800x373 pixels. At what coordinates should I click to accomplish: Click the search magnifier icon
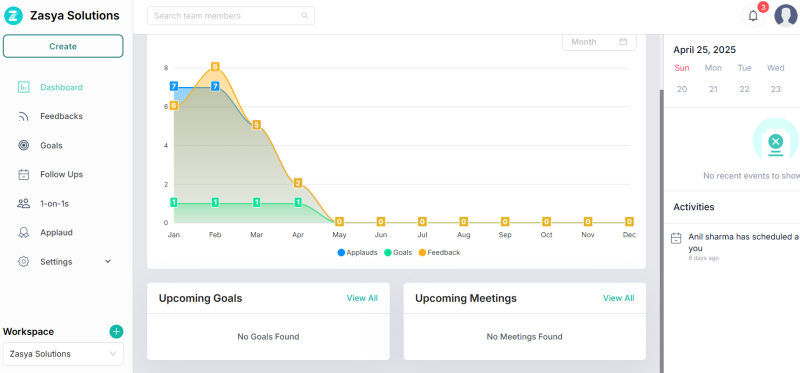(305, 16)
